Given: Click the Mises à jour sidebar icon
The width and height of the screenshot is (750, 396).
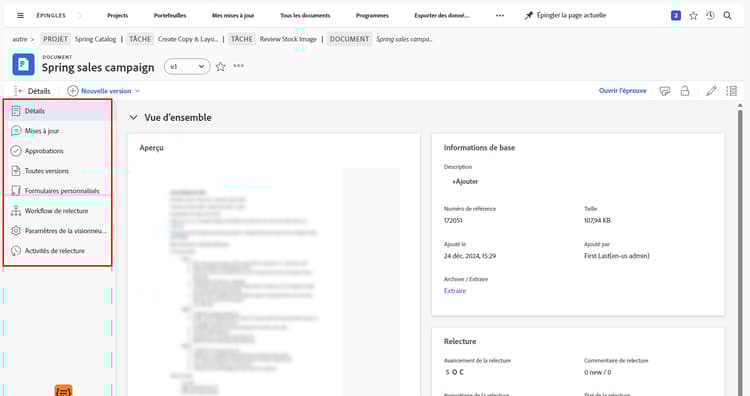Looking at the screenshot, I should coord(16,131).
